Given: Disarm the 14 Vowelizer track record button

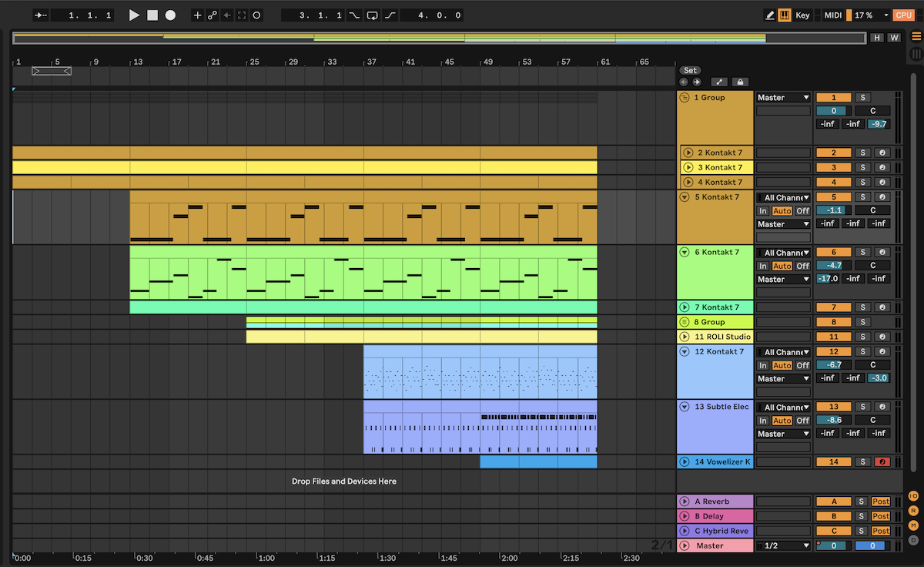Looking at the screenshot, I should [x=882, y=461].
